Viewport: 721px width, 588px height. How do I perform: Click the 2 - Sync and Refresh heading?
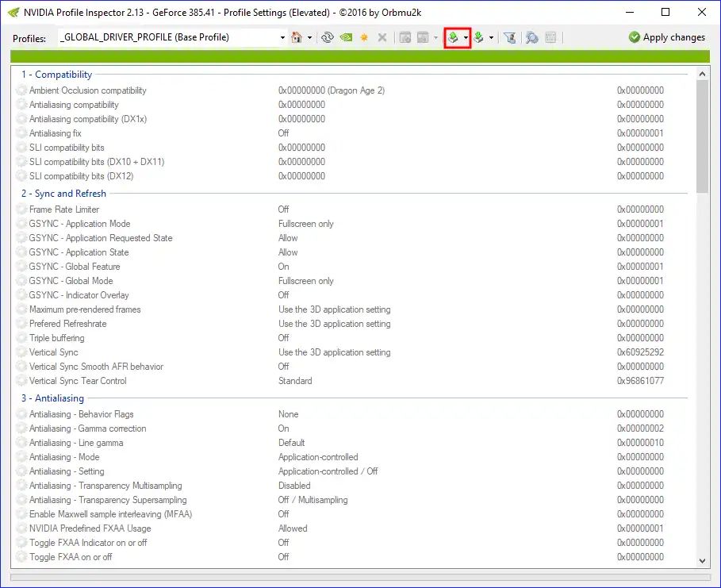click(x=63, y=193)
